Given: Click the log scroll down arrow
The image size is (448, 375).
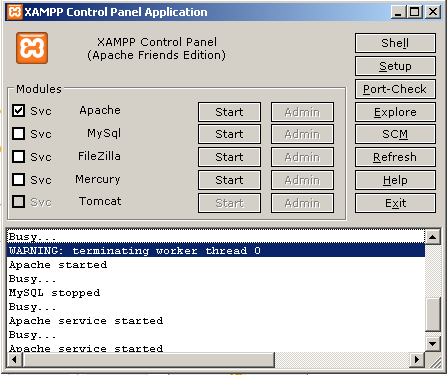Looking at the screenshot, I should coord(433,344).
